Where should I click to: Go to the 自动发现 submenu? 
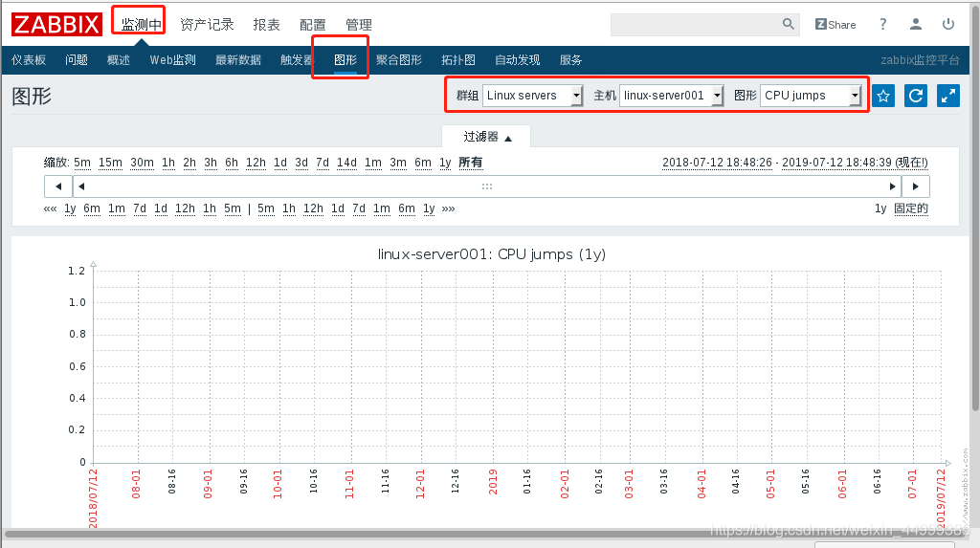(x=518, y=60)
